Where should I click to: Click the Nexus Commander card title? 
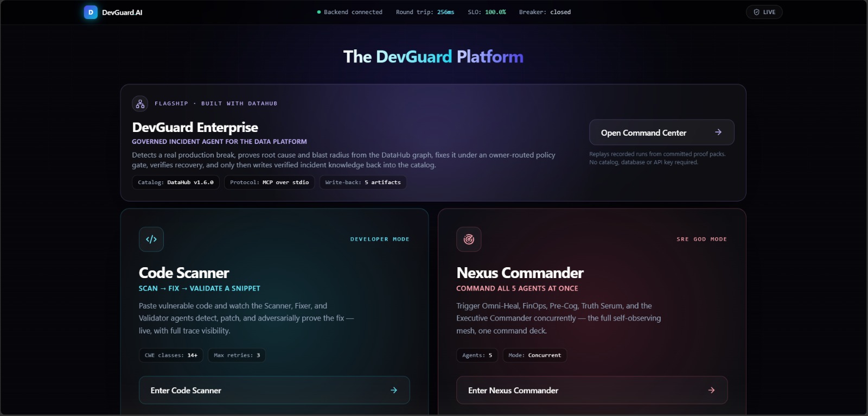tap(520, 273)
